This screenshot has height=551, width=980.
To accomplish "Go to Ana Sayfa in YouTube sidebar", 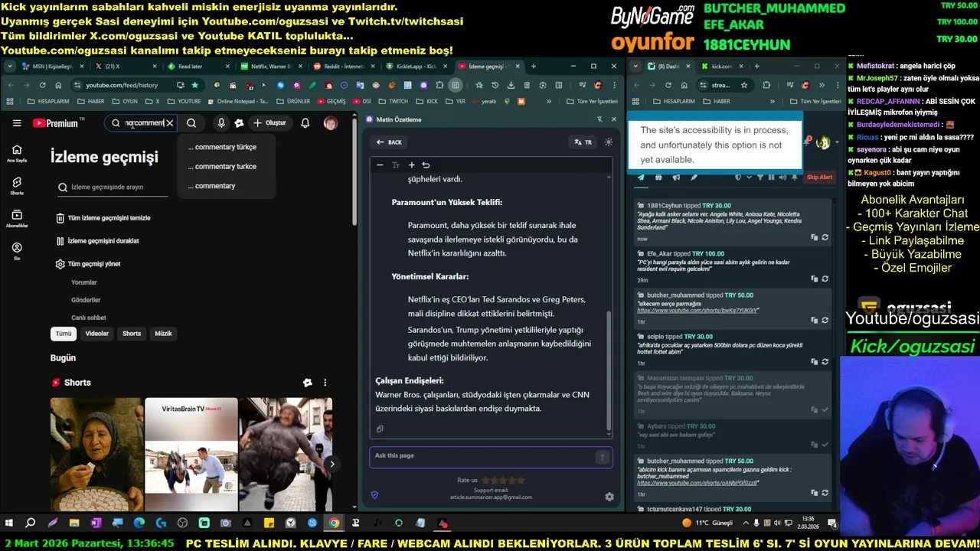I will 17,153.
